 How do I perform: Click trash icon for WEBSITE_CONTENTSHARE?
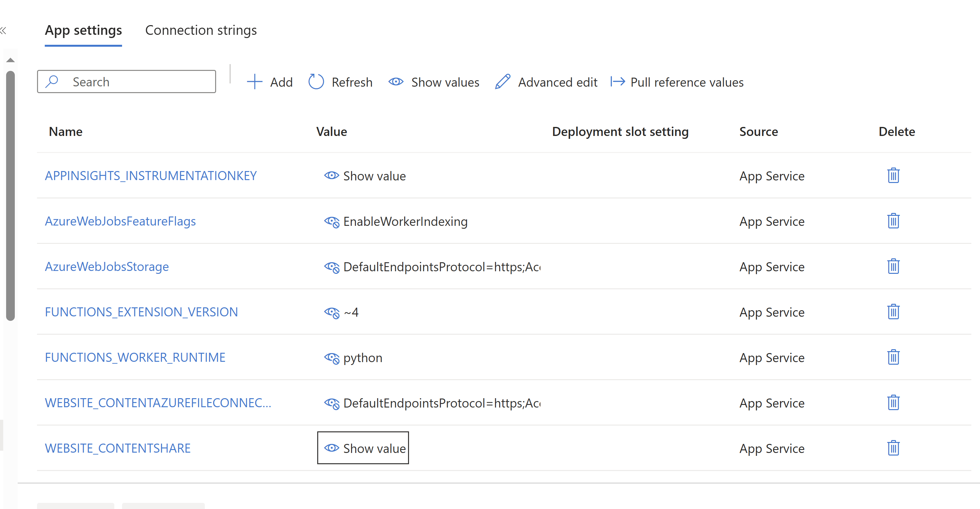pyautogui.click(x=893, y=448)
